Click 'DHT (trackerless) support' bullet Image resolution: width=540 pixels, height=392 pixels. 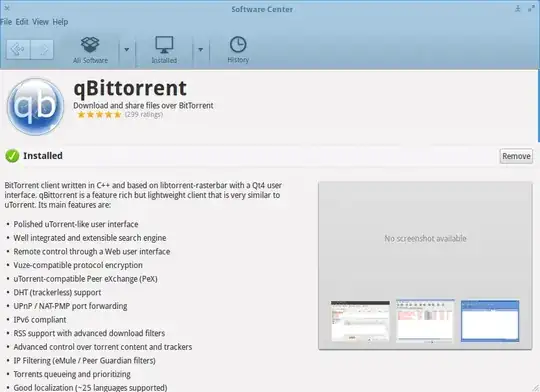click(57, 292)
